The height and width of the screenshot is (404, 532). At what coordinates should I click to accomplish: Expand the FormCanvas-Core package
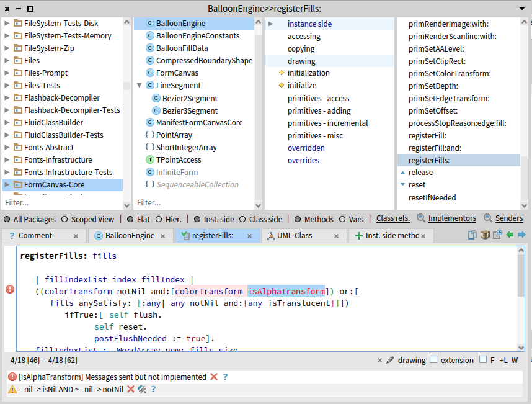6,185
